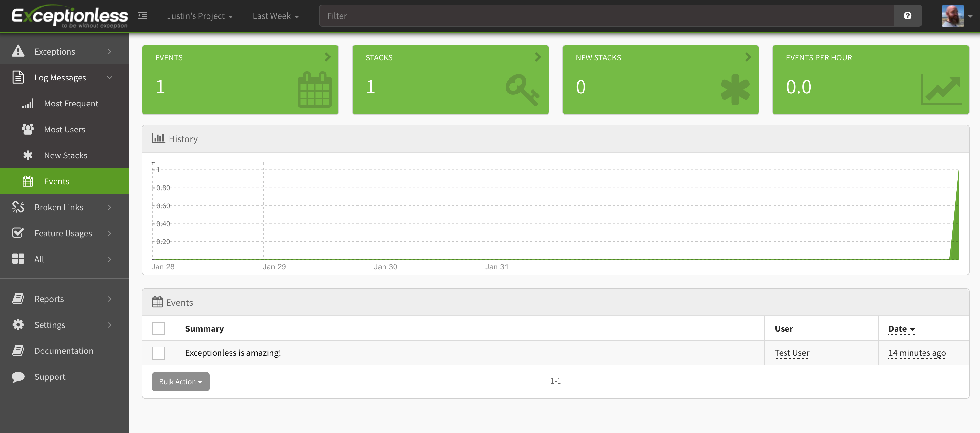Click the New Stacks asterisk sidebar icon

[x=28, y=155]
